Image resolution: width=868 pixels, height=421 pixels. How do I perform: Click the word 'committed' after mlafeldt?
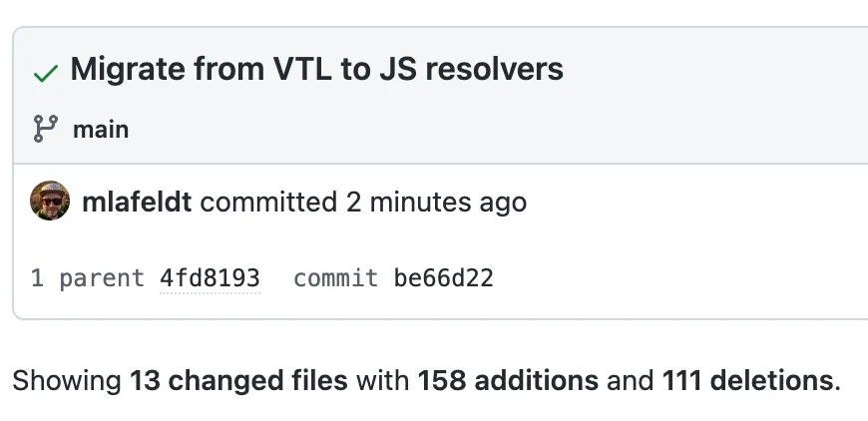(268, 203)
